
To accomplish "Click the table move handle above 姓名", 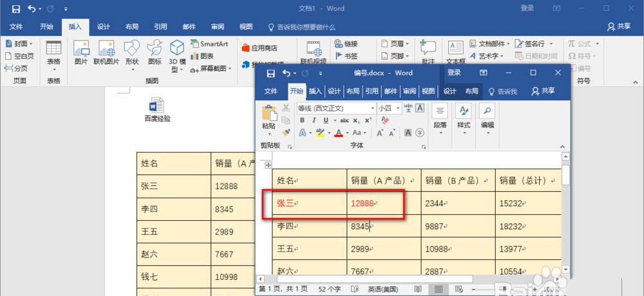I will [x=269, y=165].
